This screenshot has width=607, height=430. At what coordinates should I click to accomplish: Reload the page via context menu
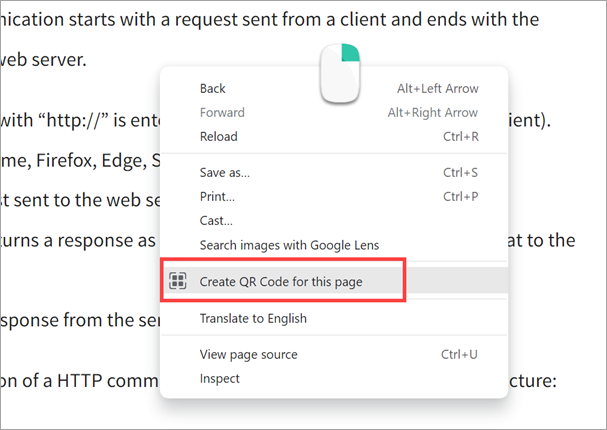point(218,136)
